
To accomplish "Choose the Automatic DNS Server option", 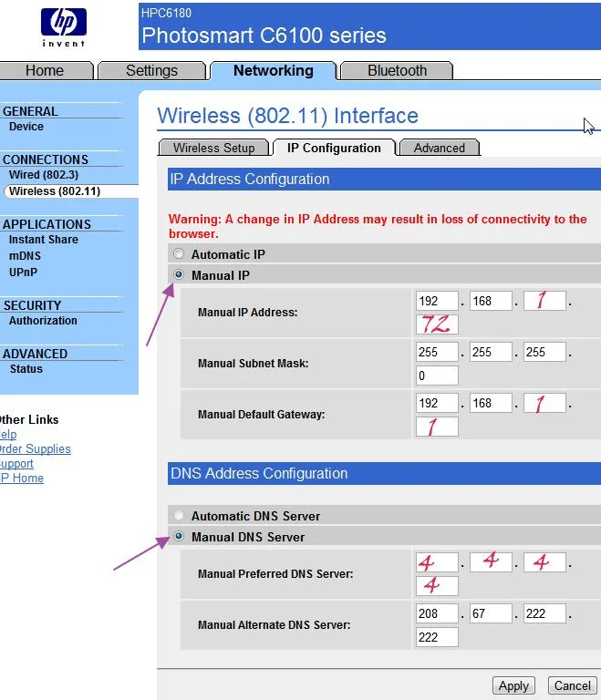I will 179,515.
